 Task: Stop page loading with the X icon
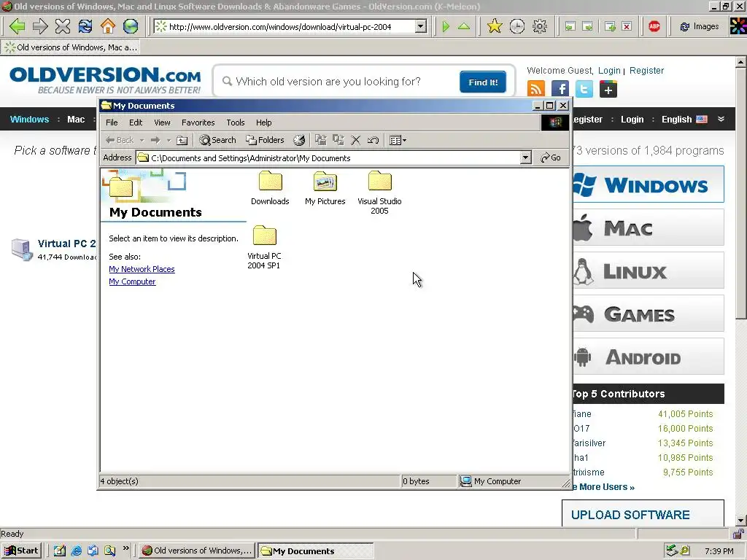(x=63, y=26)
